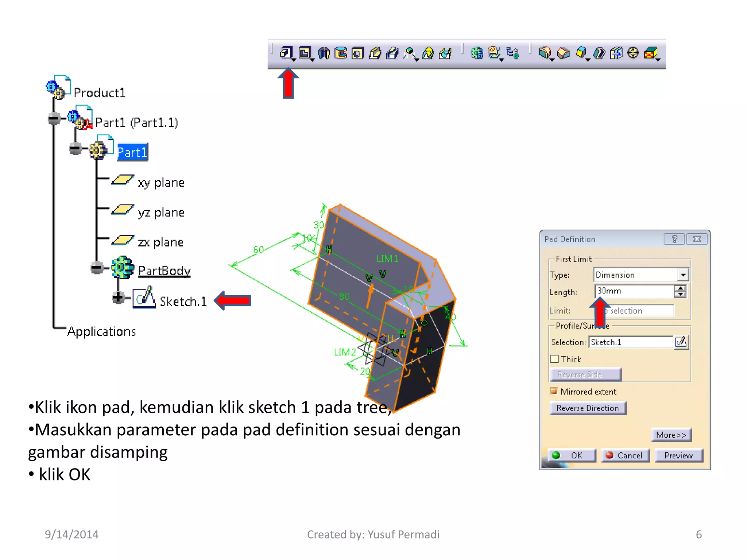Screen dimensions: 747x560
Task: Select yz plane in the tree
Action: (x=161, y=212)
